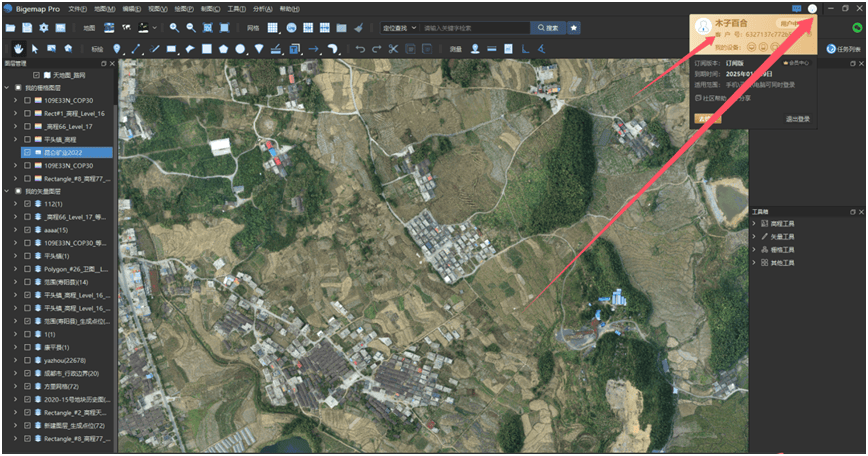Viewport: 868px width, 456px height.
Task: Click the 搜索 search button
Action: 547,28
